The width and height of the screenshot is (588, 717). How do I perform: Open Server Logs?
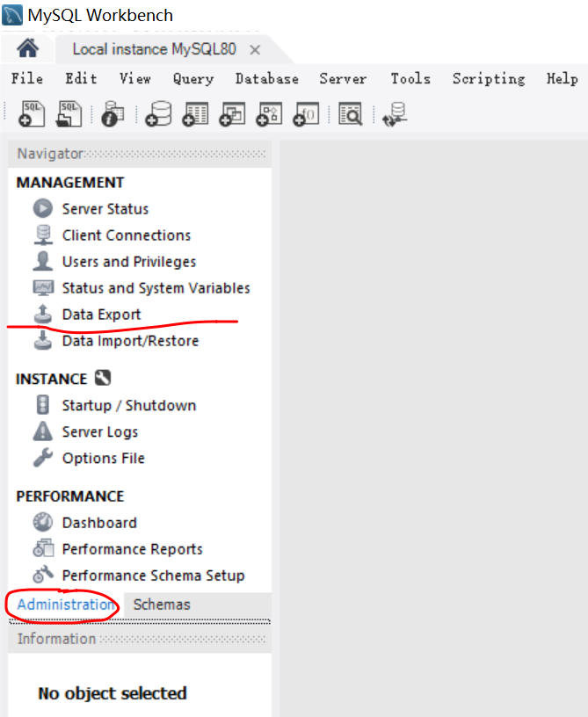(x=99, y=432)
